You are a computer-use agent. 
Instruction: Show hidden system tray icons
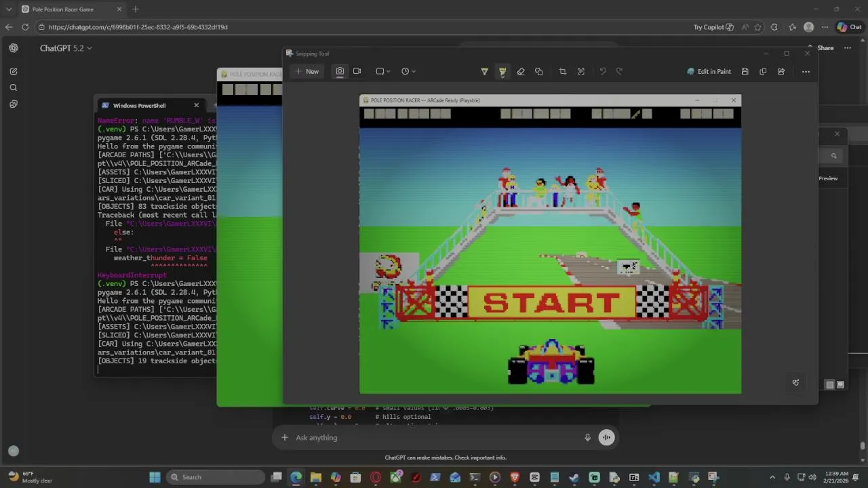tap(772, 477)
